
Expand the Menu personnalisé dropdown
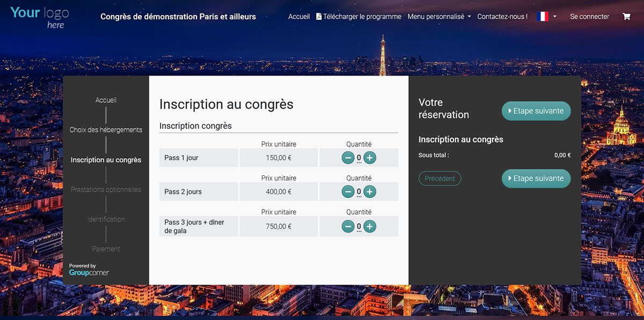point(439,17)
